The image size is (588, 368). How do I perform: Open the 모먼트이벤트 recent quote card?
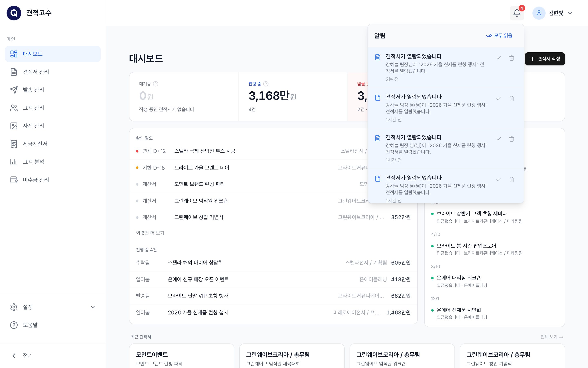click(182, 356)
